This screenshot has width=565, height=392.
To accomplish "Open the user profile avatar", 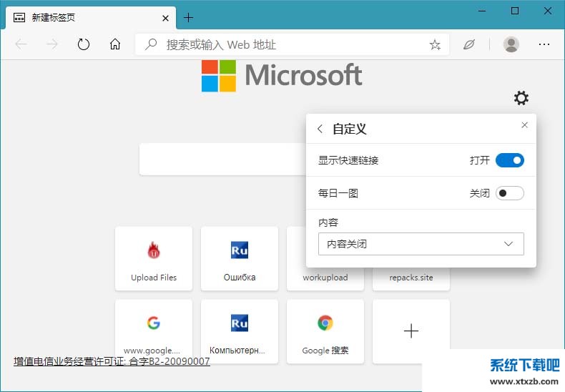I will coord(511,44).
